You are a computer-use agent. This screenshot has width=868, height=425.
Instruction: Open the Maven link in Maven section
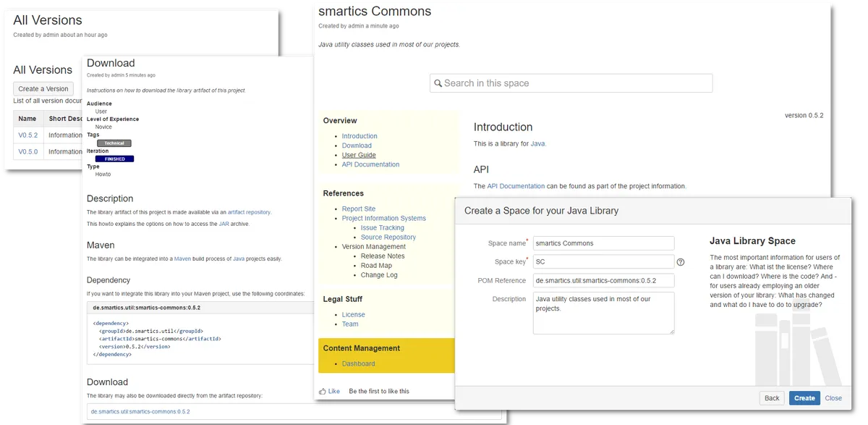(x=182, y=258)
